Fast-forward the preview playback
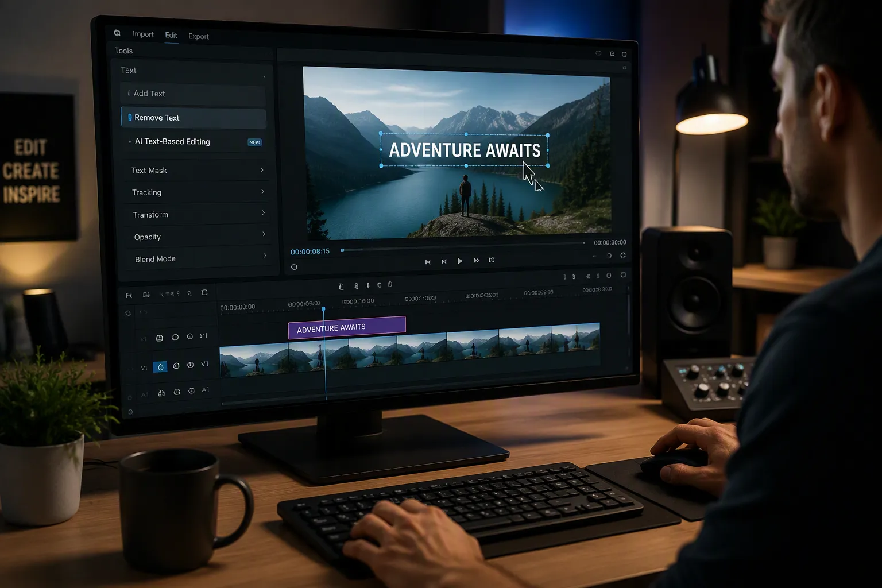This screenshot has width=882, height=588. (x=476, y=260)
